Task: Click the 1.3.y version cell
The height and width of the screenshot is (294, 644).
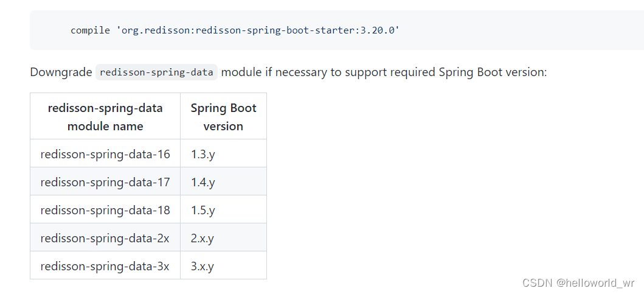Action: pyautogui.click(x=203, y=154)
